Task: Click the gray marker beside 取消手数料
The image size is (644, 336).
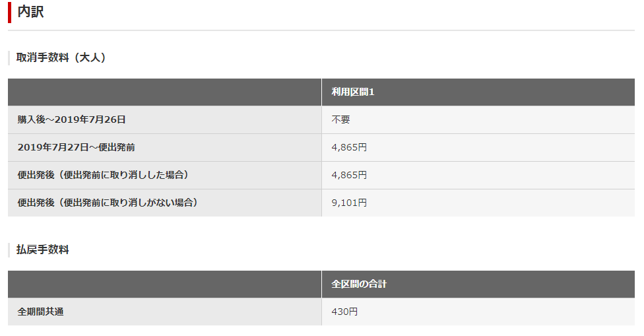Action: [x=9, y=58]
